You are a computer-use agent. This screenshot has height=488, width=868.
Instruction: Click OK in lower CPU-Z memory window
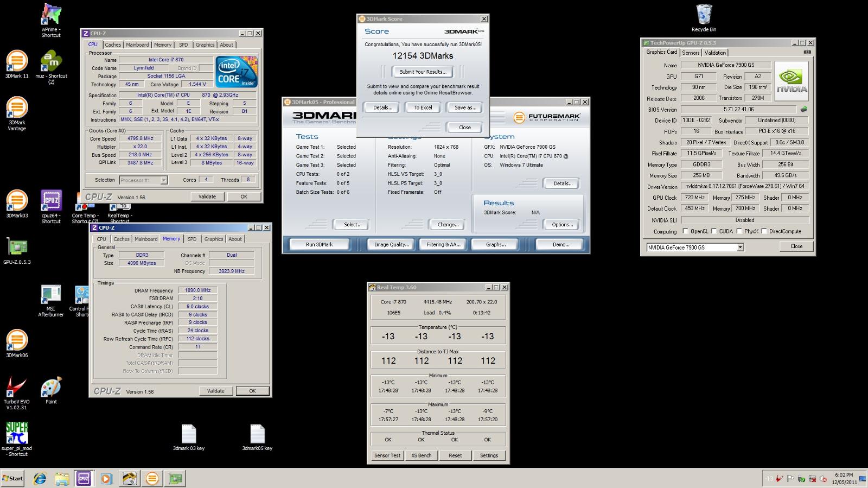252,391
